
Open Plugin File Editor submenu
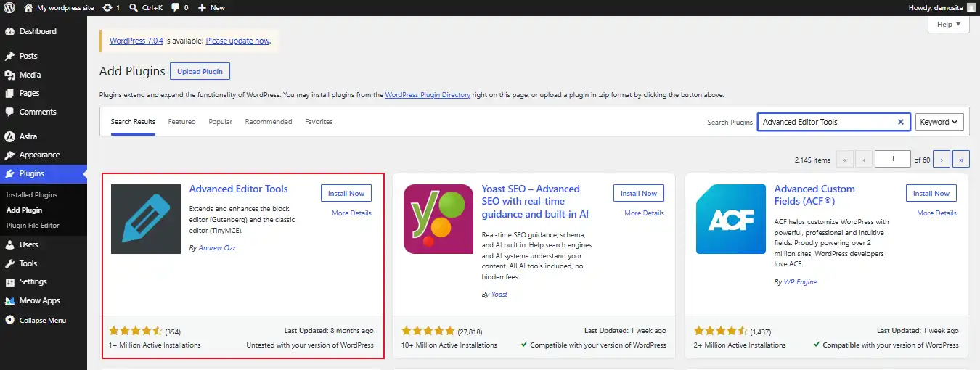coord(33,226)
